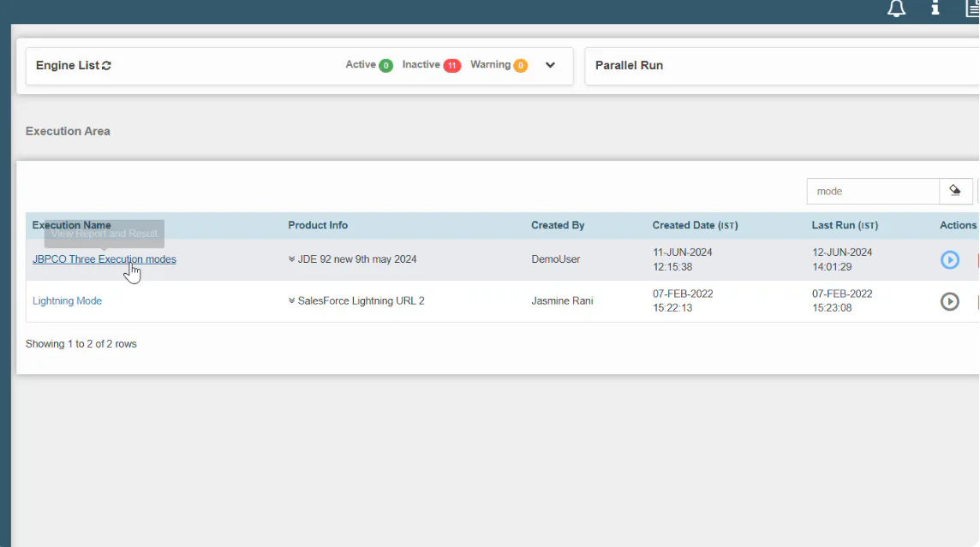Click the Execution Area heading
Screen dimensions: 980x547
68,131
